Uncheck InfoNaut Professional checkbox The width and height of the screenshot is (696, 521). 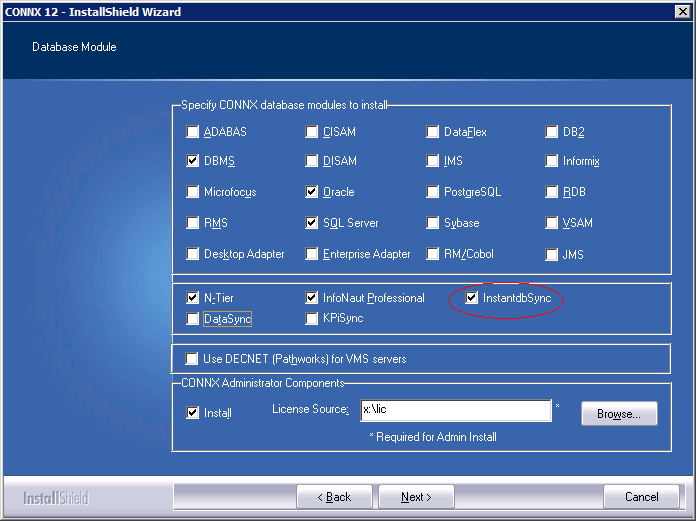tap(312, 298)
